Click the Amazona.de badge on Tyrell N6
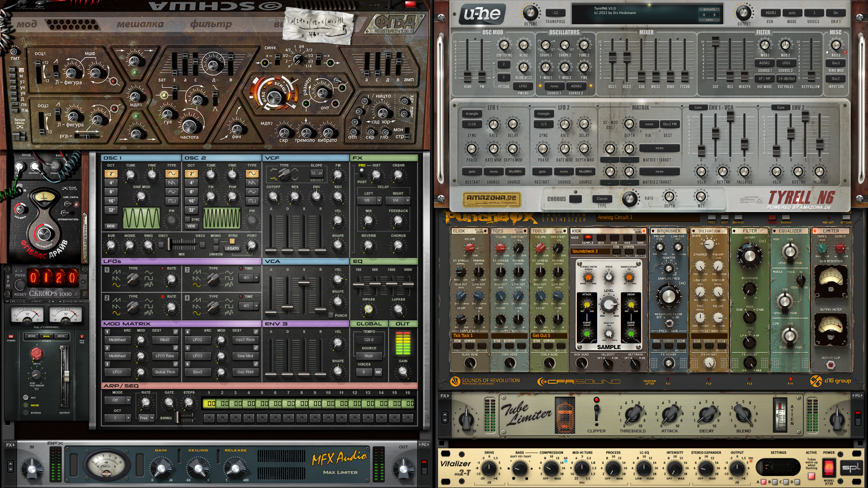 click(x=492, y=199)
